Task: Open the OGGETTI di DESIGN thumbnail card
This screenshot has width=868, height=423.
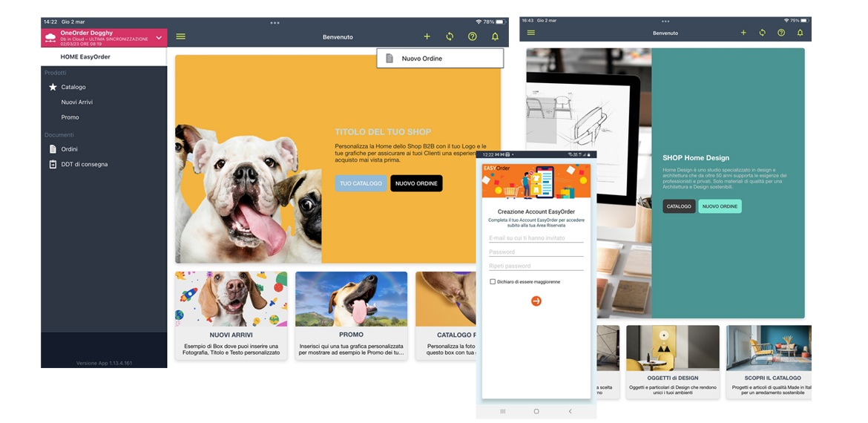Action: coord(672,361)
